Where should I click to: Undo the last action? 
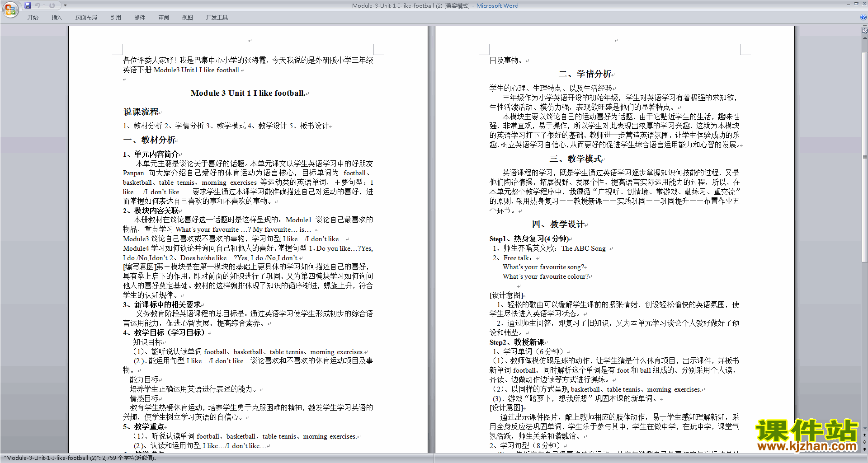point(38,5)
